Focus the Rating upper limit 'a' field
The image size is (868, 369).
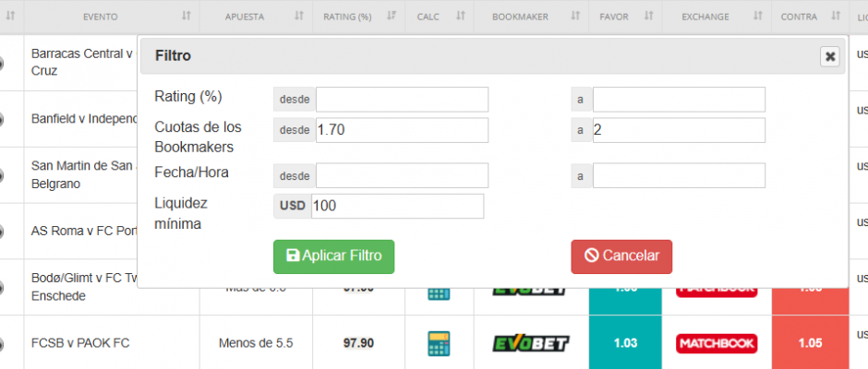point(679,100)
